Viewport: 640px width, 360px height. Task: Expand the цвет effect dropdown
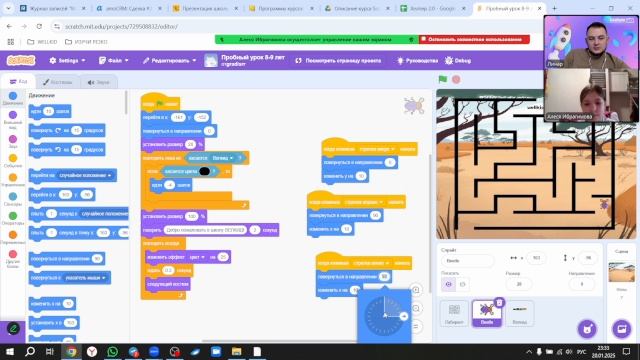tap(197, 257)
